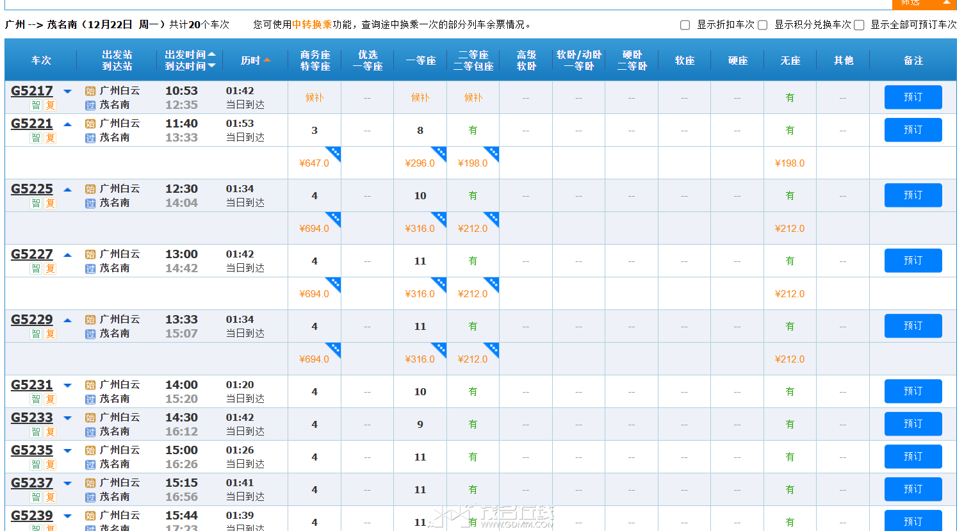The image size is (980, 531).
Task: Click the 候补 waitlist text for G5217 business class
Action: point(314,97)
